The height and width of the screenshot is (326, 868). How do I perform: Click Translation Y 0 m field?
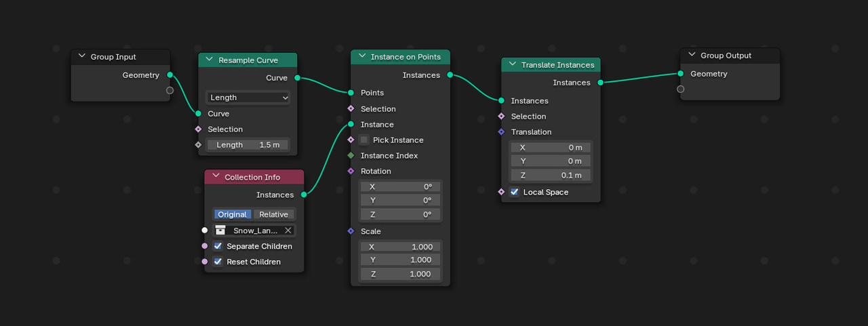click(551, 161)
